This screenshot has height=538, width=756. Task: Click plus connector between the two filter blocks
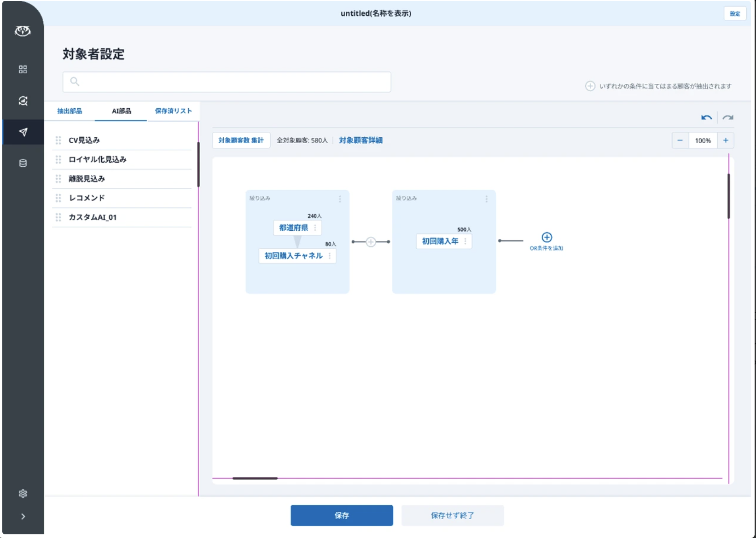pyautogui.click(x=371, y=242)
